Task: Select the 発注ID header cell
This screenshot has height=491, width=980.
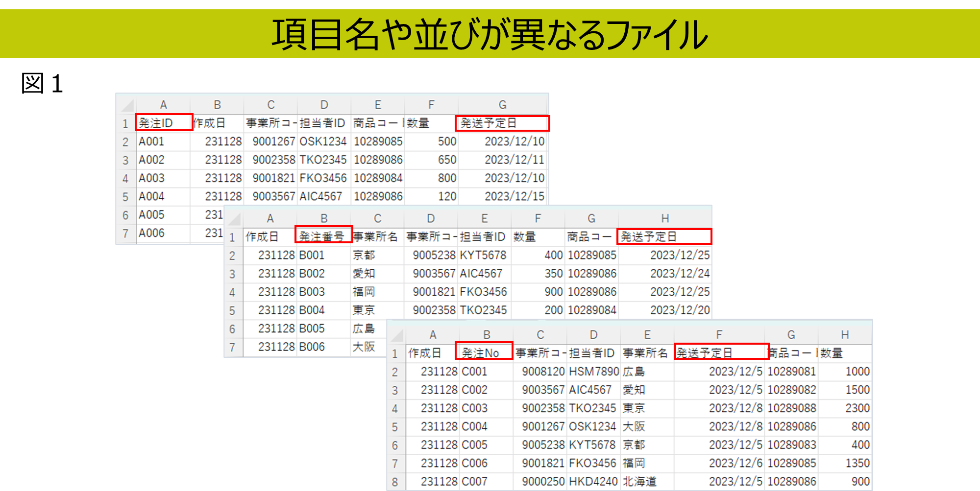Action: coord(163,123)
